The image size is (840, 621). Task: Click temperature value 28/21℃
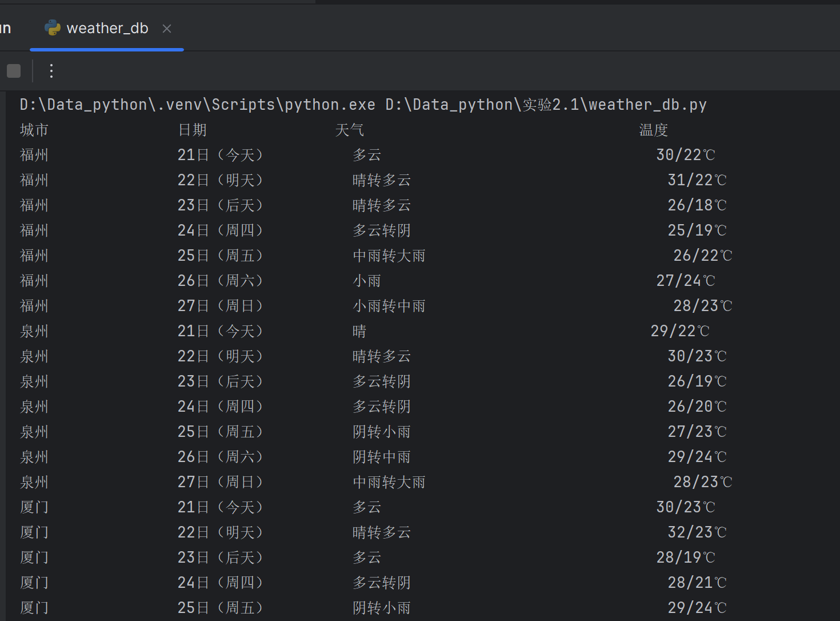(697, 583)
